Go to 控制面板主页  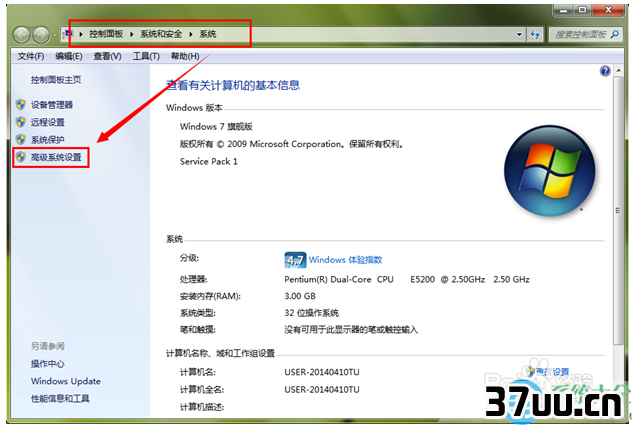[56, 80]
